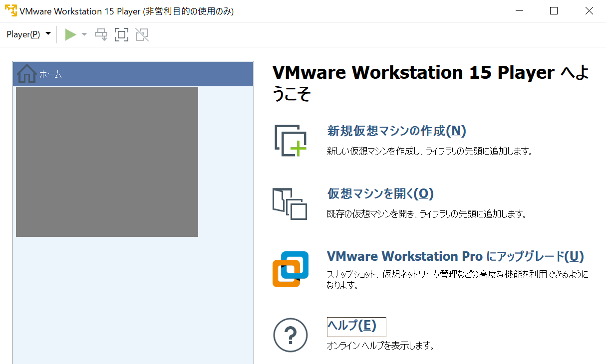606x364 pixels.
Task: Click text 既存の仮想マシンを開き、ライブラリの先頭に追加します。
Action: 427,214
